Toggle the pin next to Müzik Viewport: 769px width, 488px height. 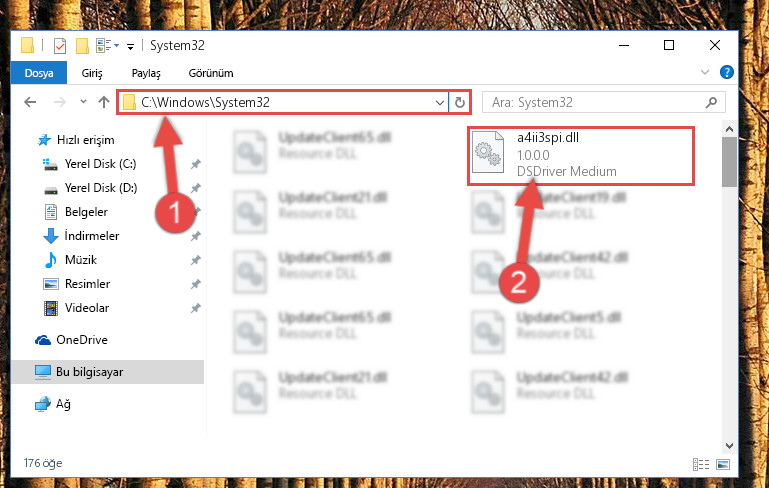[196, 260]
